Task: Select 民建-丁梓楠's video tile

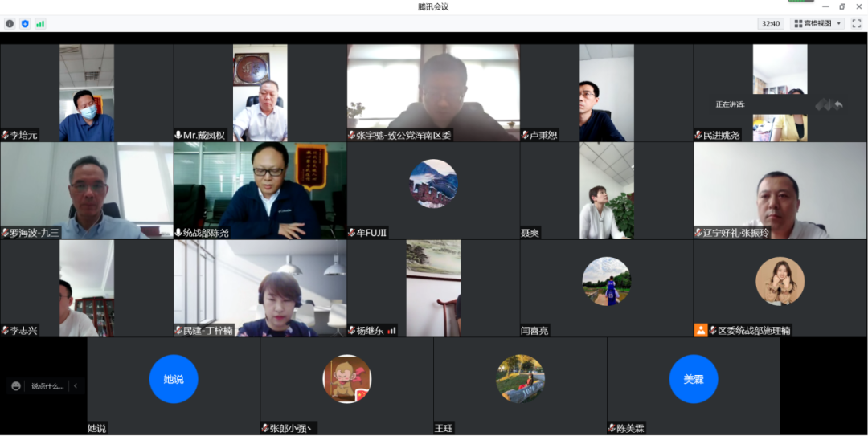Action: (260, 288)
